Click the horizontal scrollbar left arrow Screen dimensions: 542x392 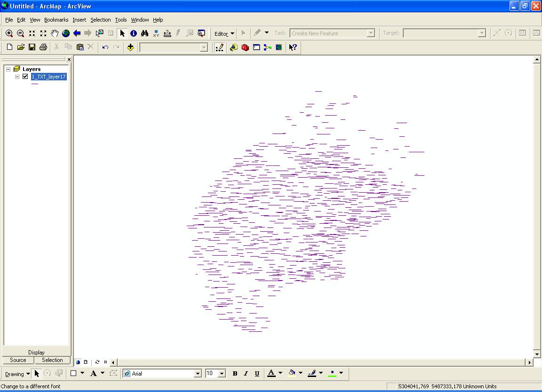click(113, 362)
